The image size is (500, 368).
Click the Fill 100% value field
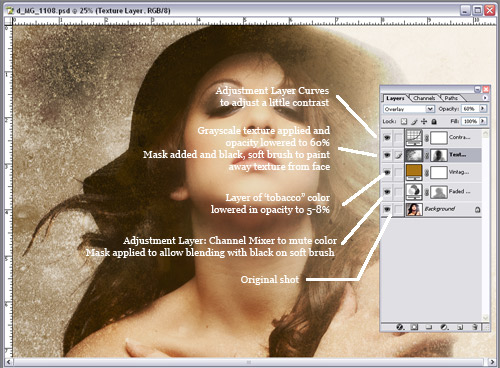coord(470,121)
